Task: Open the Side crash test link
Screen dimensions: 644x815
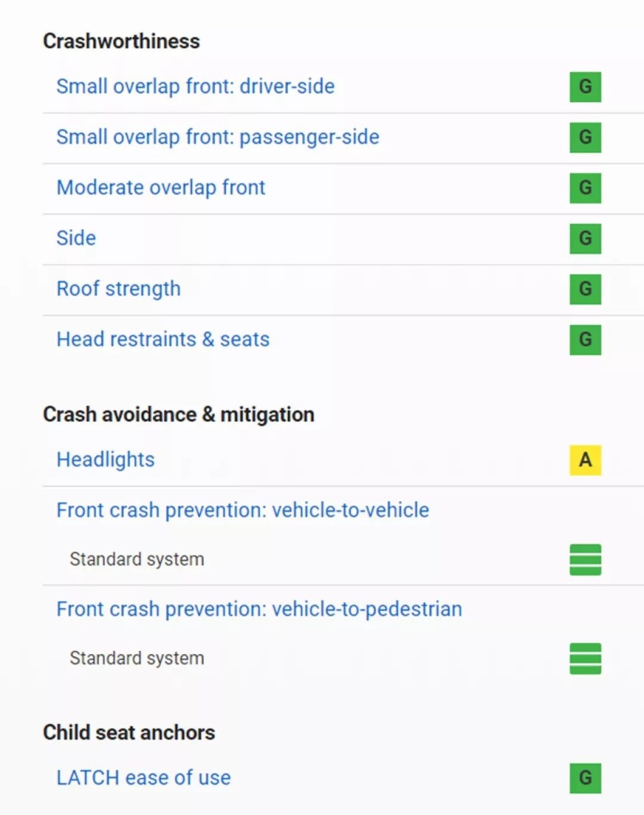Action: [x=76, y=238]
